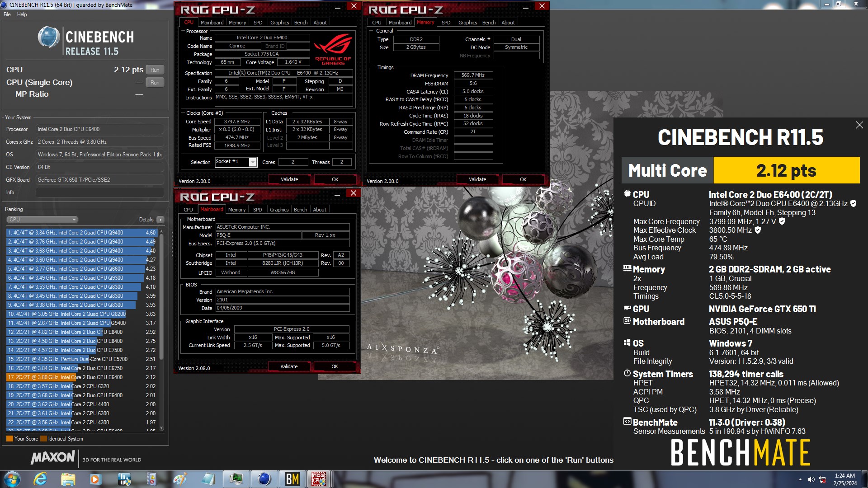Click the Memory module icon in BenchMate overlay
This screenshot has height=488, width=868.
coord(627,268)
